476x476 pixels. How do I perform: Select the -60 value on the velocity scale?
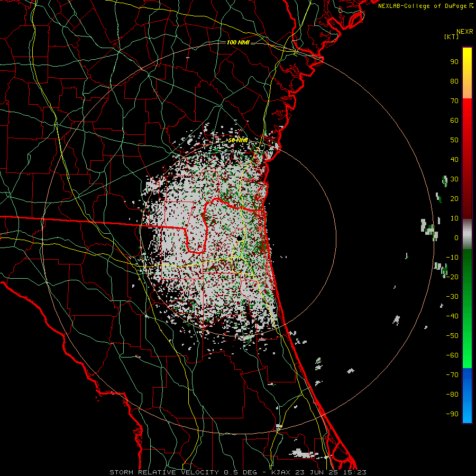[x=452, y=355]
